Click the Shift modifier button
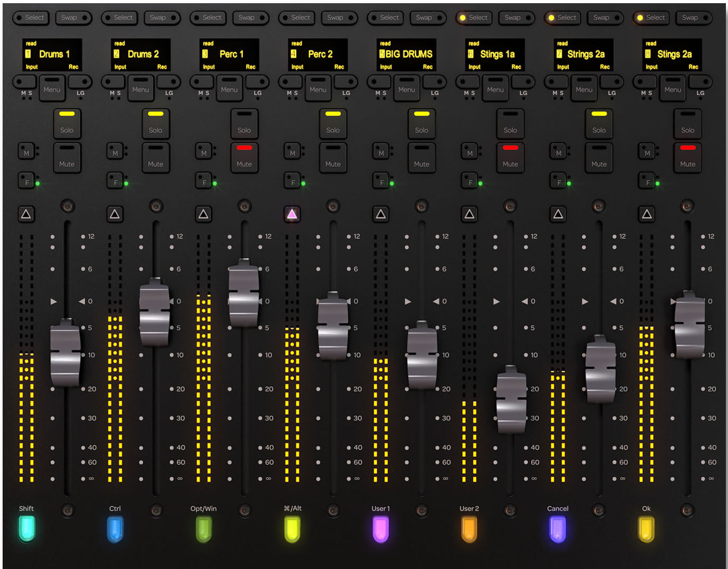The width and height of the screenshot is (728, 569). click(26, 529)
